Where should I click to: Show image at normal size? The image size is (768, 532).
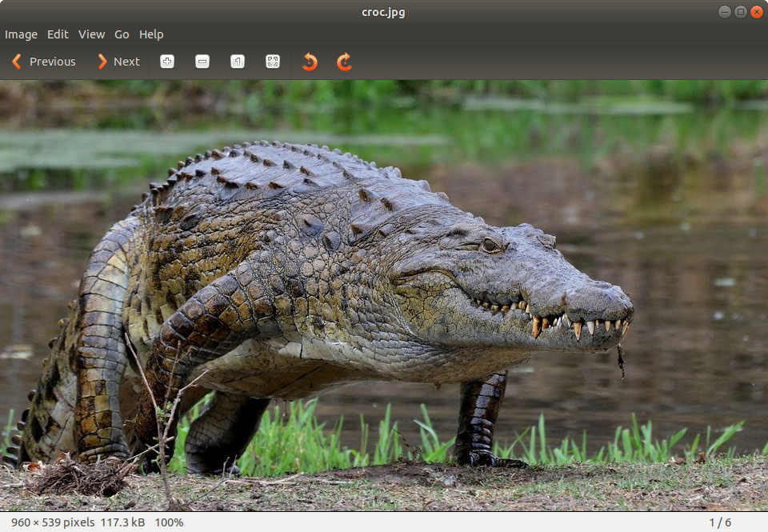[238, 62]
